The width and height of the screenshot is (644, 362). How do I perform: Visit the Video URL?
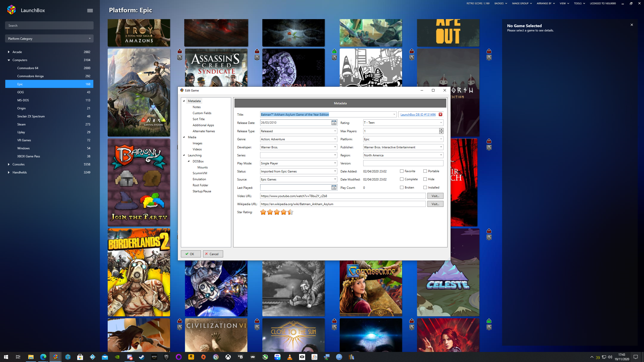tap(435, 196)
